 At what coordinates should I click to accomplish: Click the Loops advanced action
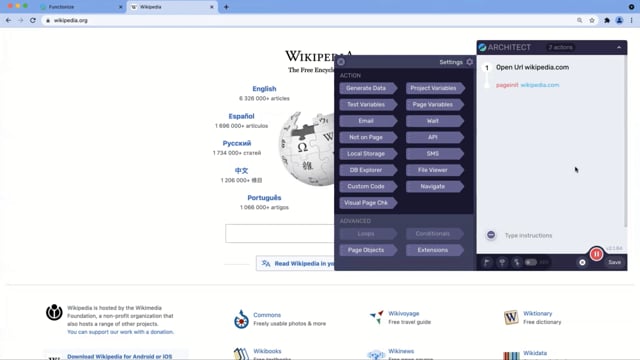(368, 233)
